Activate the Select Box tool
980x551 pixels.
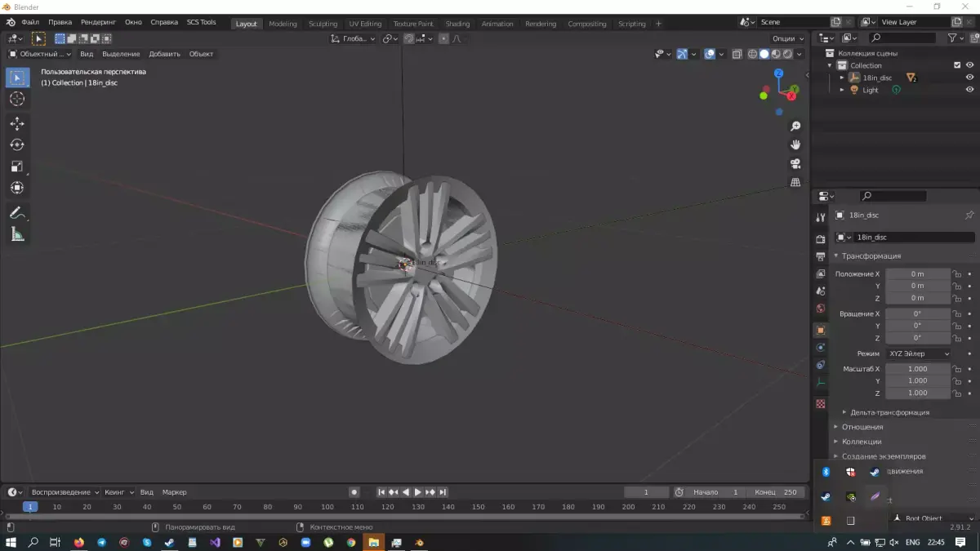pyautogui.click(x=17, y=78)
